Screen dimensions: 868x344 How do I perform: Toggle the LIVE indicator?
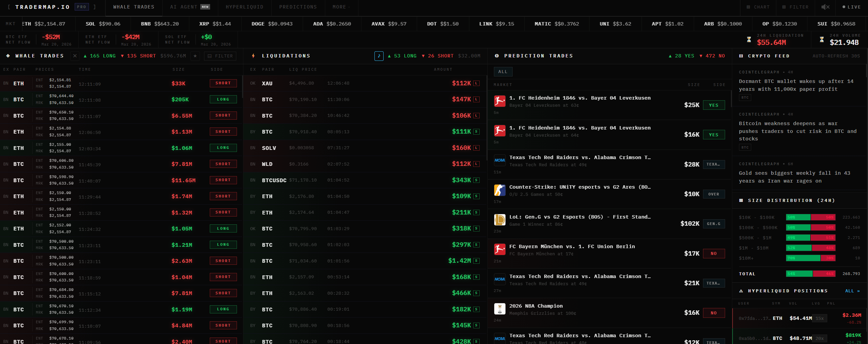pos(851,7)
